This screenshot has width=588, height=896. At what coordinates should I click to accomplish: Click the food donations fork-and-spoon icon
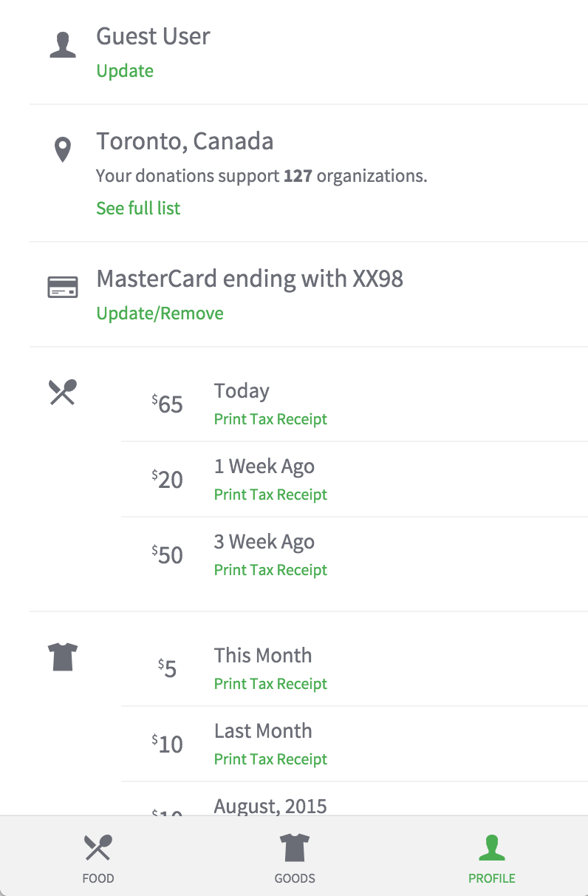[x=63, y=392]
